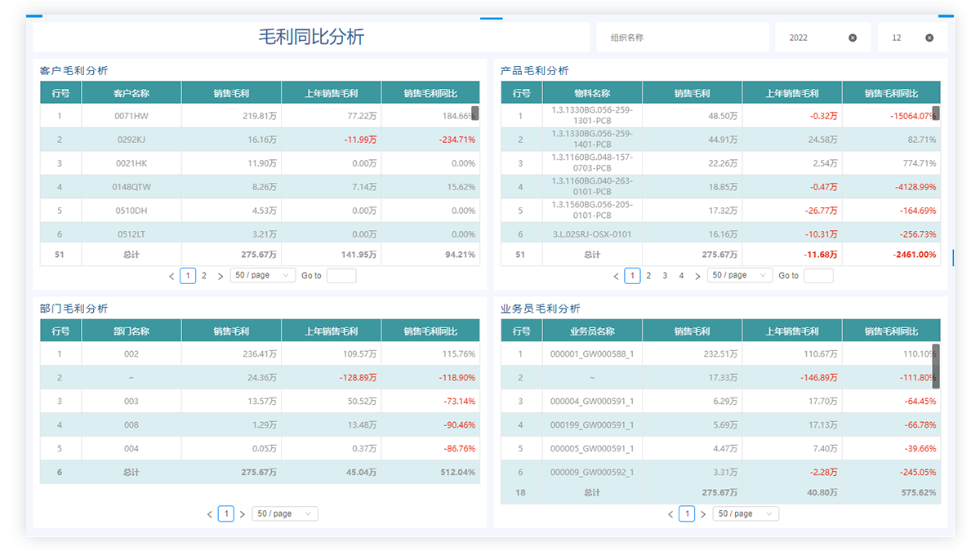Click the Go to input in 客户毛利分析
Screen dimensions: 980x551
coord(341,276)
